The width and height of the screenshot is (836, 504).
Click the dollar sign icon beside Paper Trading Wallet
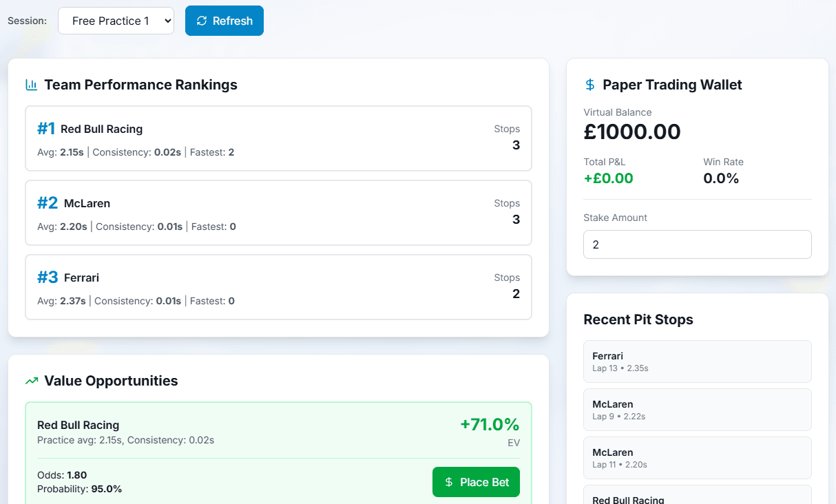[589, 85]
